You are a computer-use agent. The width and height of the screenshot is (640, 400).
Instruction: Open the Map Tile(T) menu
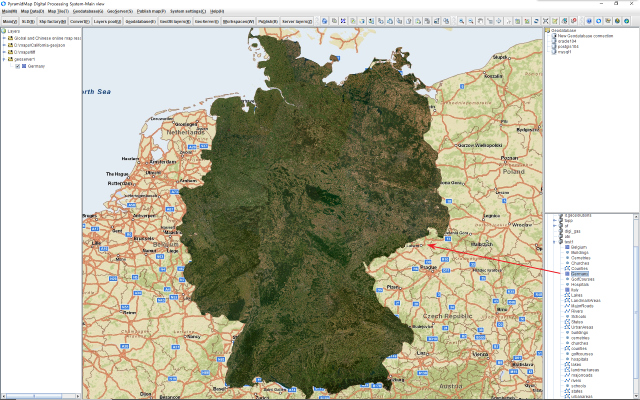click(x=58, y=11)
